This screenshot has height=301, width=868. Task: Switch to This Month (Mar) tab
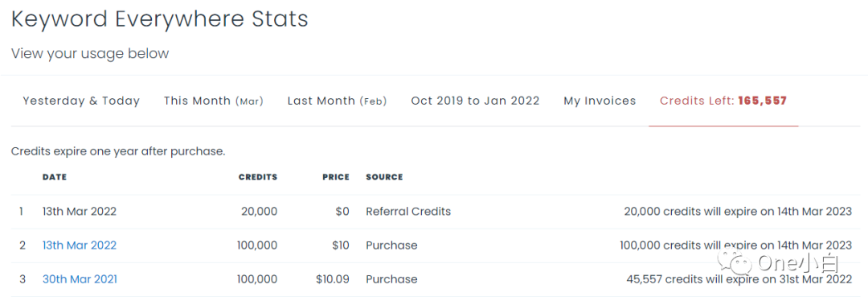click(x=213, y=101)
